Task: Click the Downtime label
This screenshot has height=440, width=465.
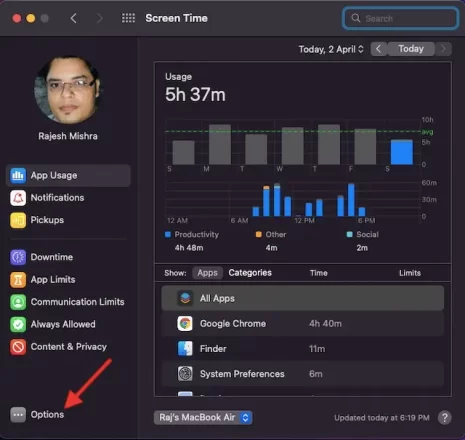Action: coord(52,257)
